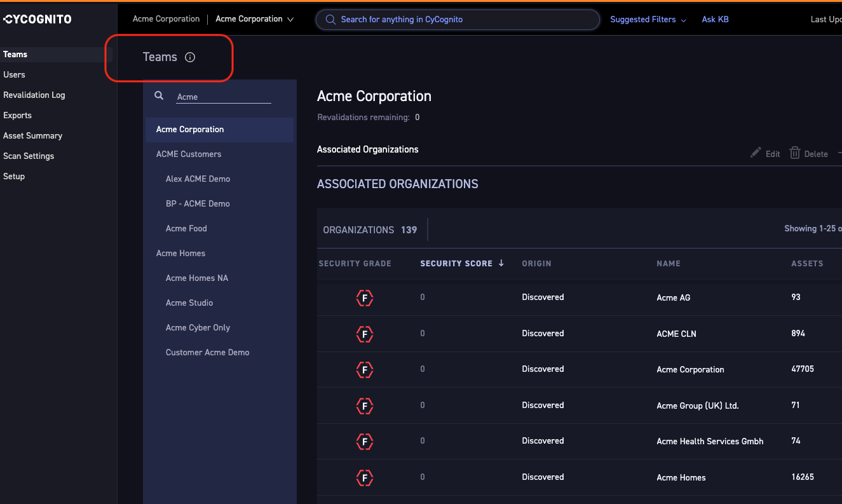Expand the Suggested Filters dropdown

tap(648, 20)
